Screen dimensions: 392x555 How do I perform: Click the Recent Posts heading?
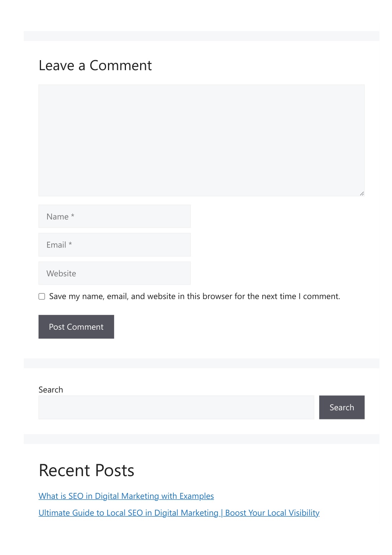pyautogui.click(x=87, y=470)
